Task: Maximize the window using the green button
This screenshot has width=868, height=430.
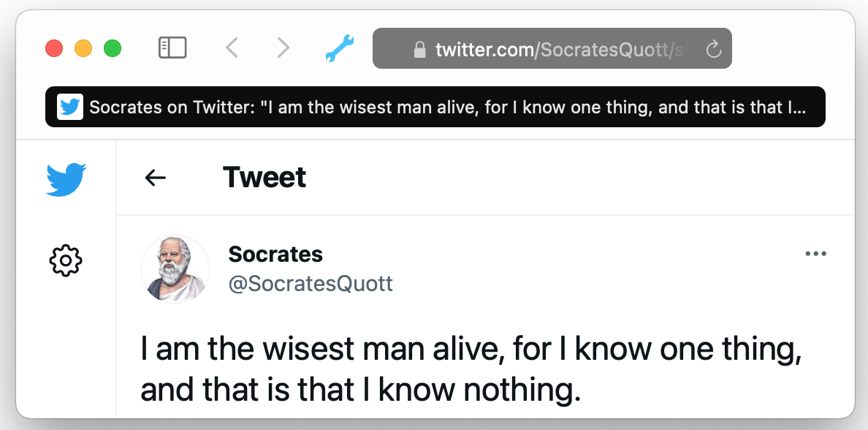Action: coord(113,49)
